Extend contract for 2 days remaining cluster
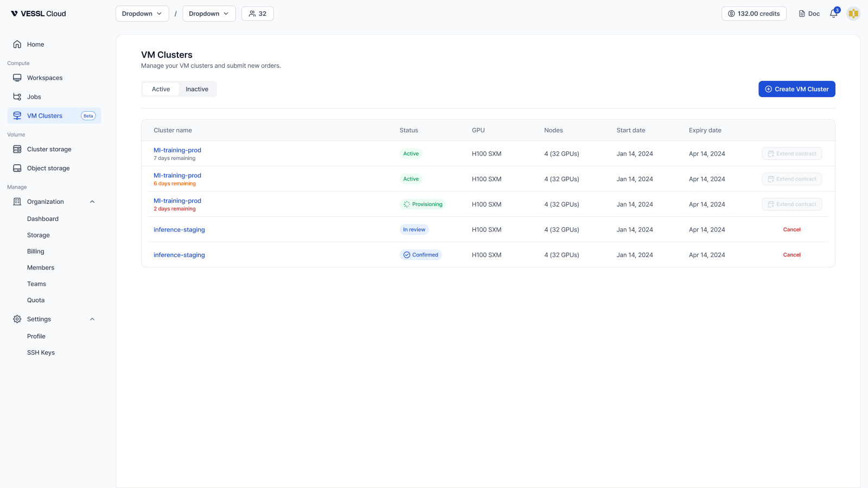Screen dimensions: 868x488 pos(792,204)
